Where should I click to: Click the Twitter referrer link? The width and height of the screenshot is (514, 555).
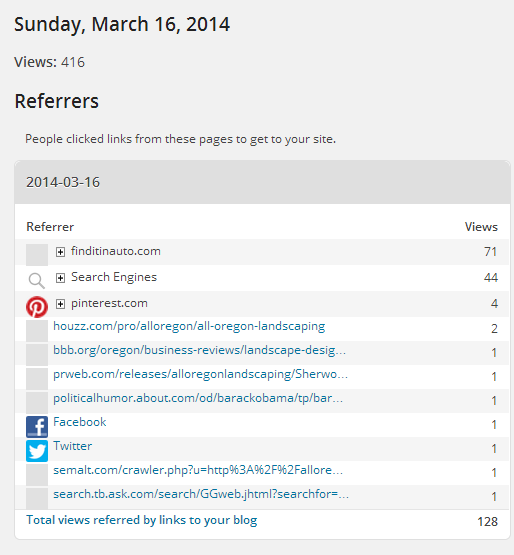(x=73, y=446)
